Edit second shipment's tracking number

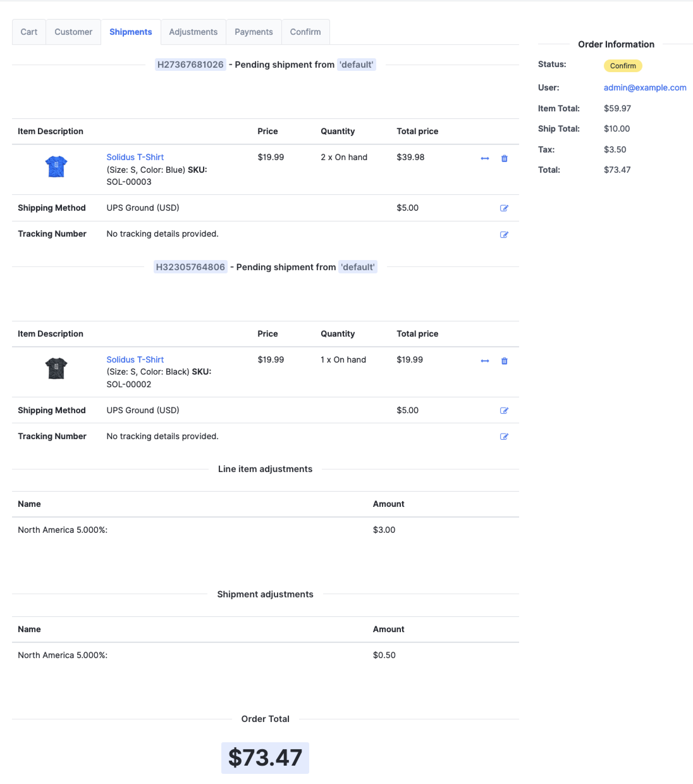coord(504,437)
